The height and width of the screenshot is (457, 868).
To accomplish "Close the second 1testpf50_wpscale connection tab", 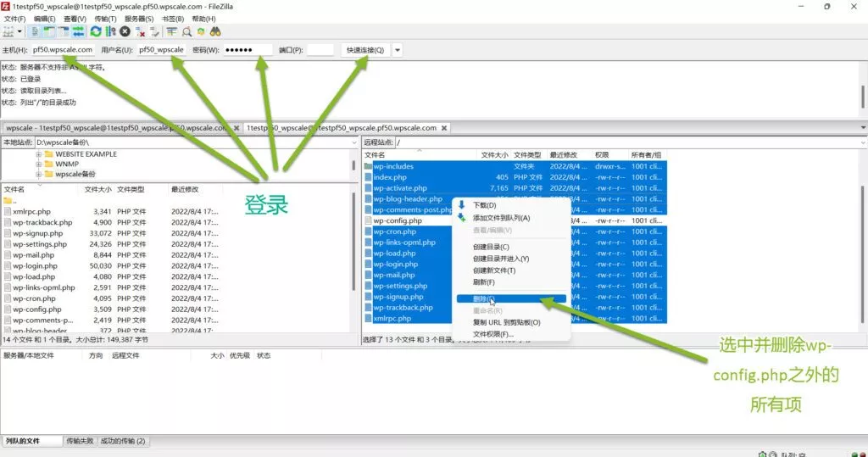I will click(x=444, y=128).
